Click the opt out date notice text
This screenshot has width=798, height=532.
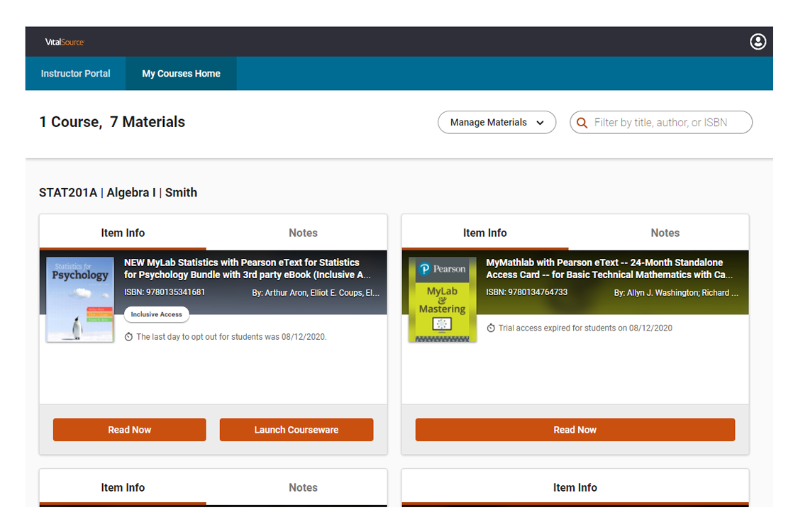tap(231, 336)
